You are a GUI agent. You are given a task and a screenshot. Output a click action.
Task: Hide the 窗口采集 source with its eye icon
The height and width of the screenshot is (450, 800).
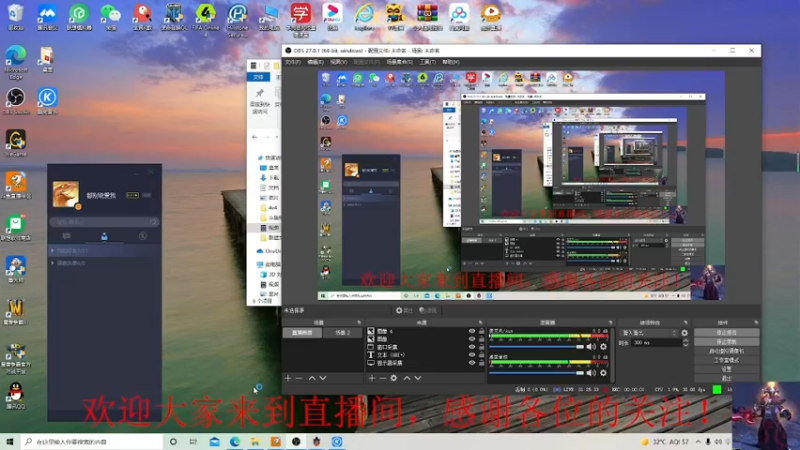click(472, 347)
